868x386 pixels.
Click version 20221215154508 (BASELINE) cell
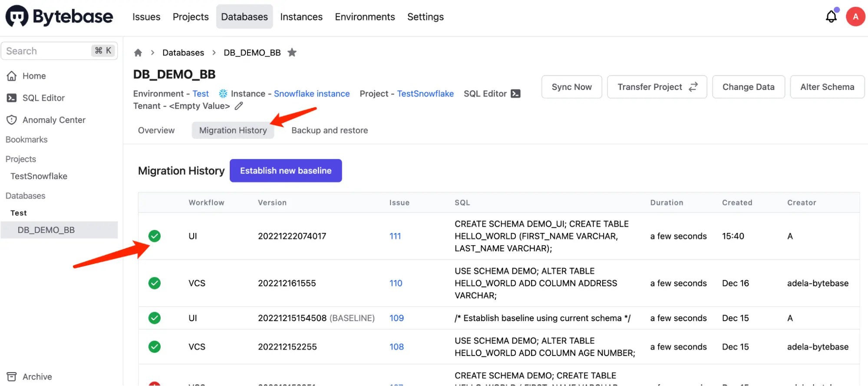pos(316,318)
